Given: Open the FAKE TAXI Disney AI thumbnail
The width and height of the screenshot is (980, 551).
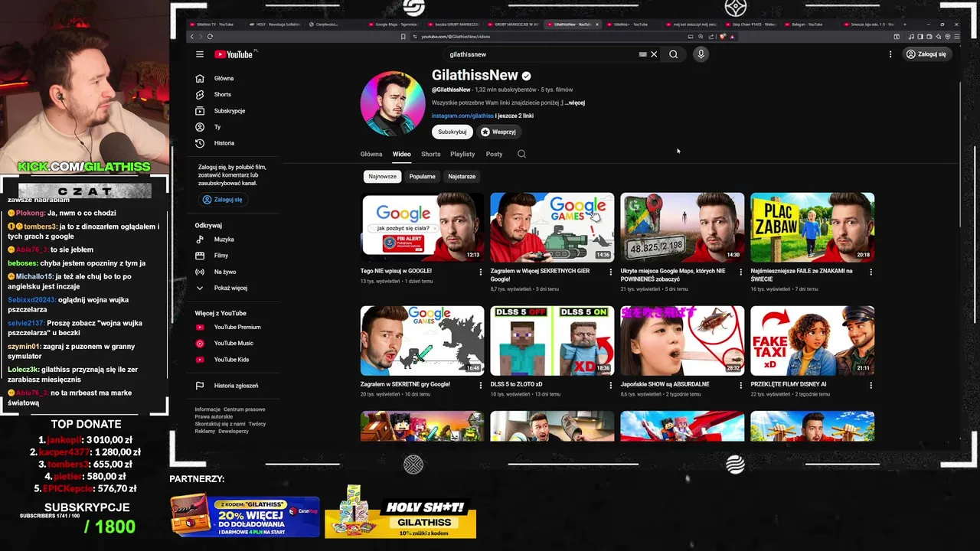Looking at the screenshot, I should (812, 341).
